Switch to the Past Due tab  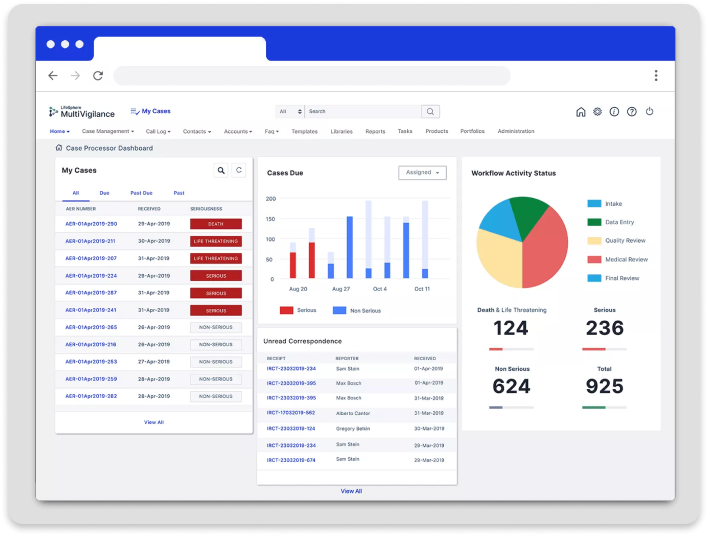click(141, 193)
